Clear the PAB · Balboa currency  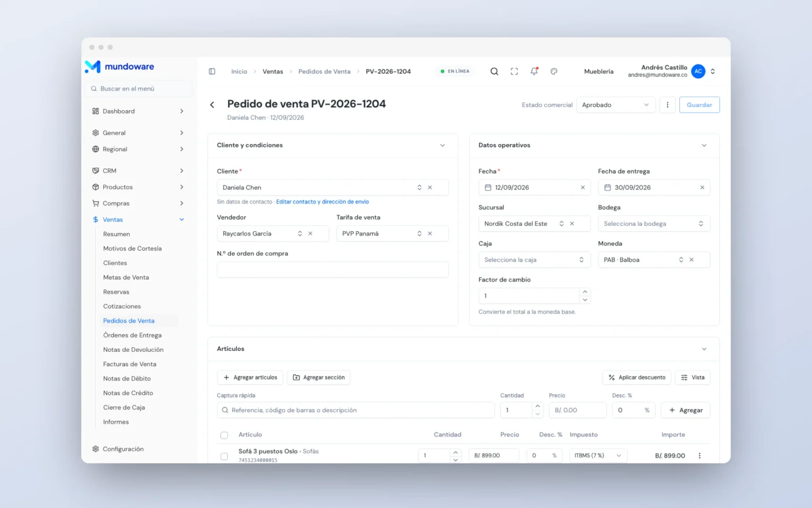click(691, 260)
